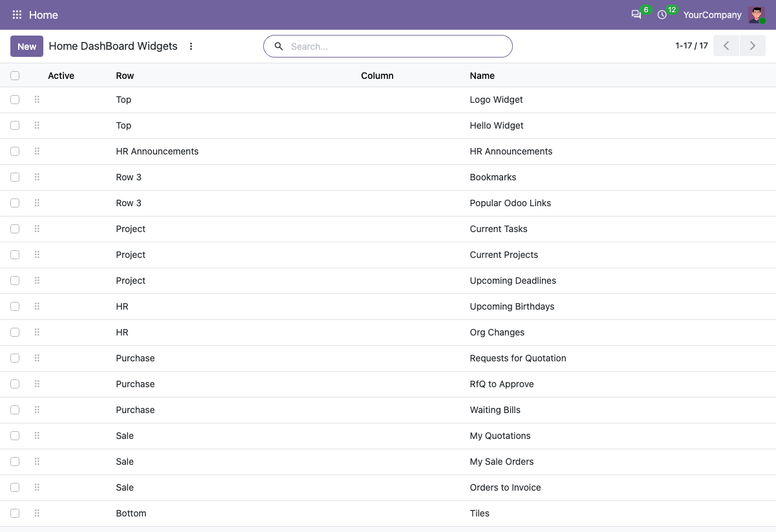Screen dimensions: 776x532
Task: Sort by the Active column header
Action: tap(61, 76)
